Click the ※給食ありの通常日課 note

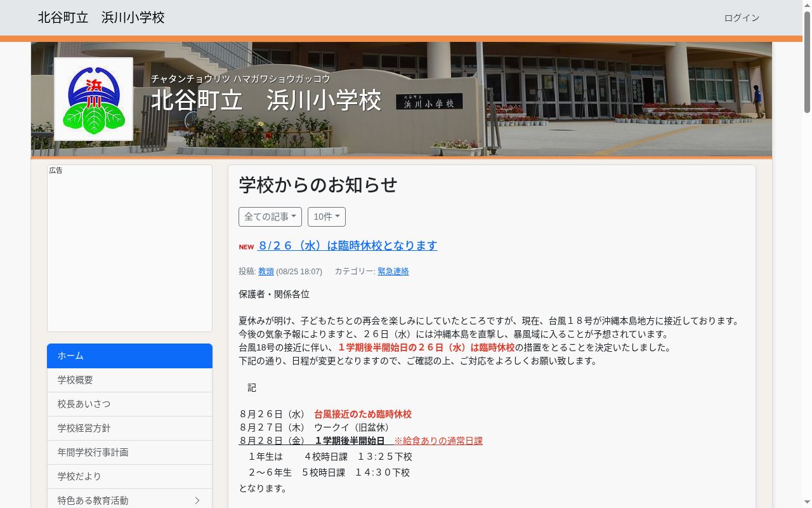(438, 441)
